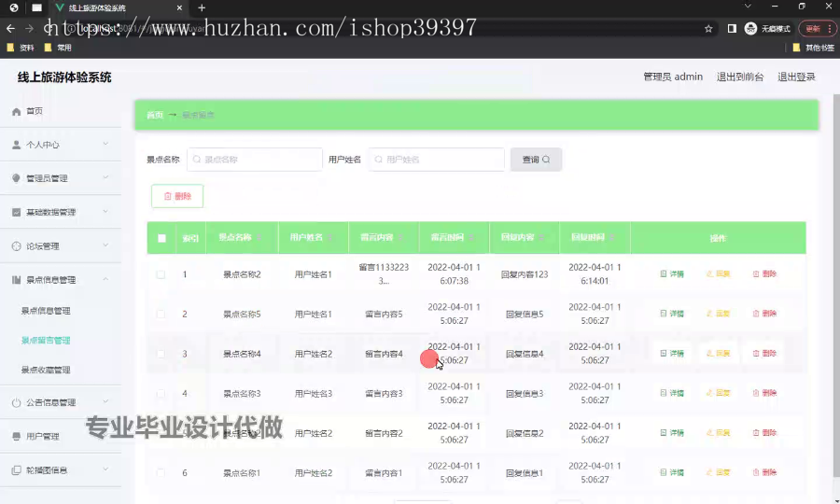Expand the 论坛管理 menu chevron

tap(105, 245)
